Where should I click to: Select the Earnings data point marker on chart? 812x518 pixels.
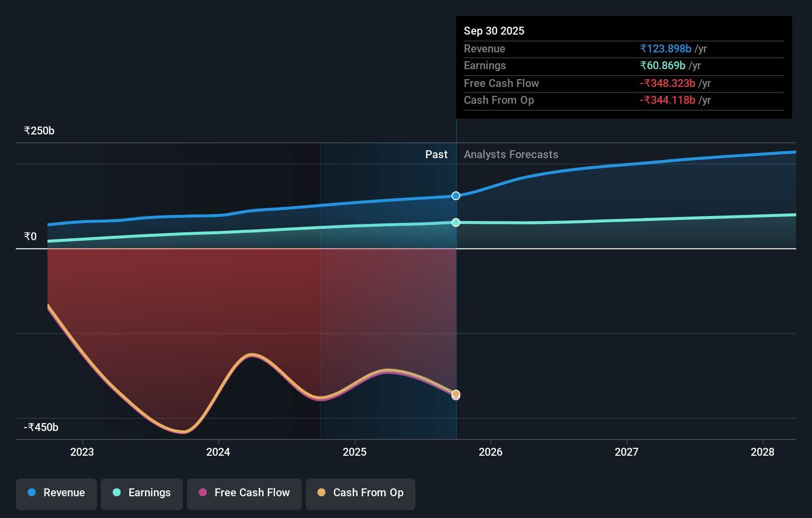[455, 222]
